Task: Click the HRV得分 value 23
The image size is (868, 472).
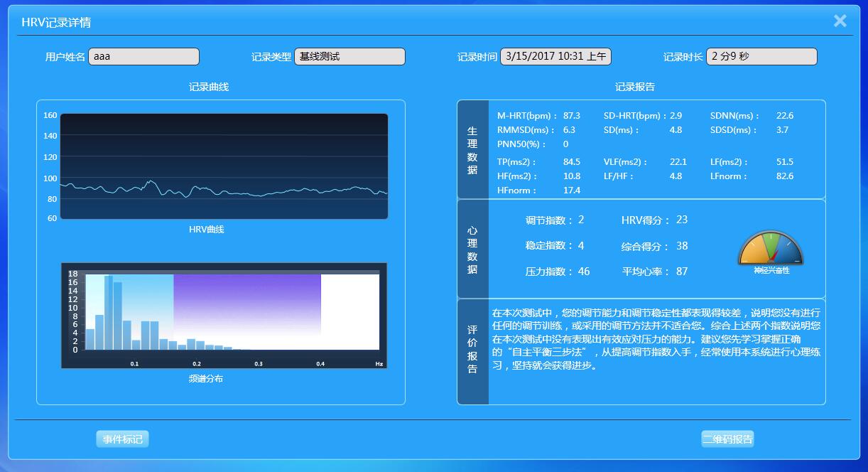Action: [x=682, y=220]
